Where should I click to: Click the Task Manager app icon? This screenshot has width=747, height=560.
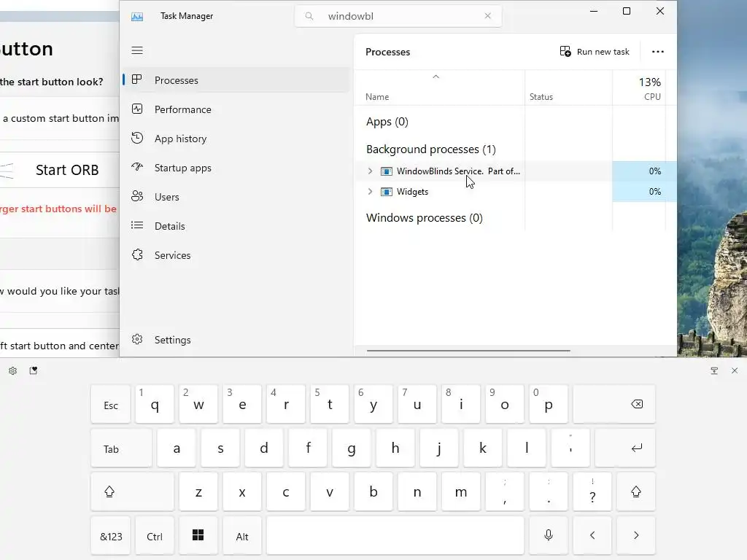pyautogui.click(x=137, y=17)
